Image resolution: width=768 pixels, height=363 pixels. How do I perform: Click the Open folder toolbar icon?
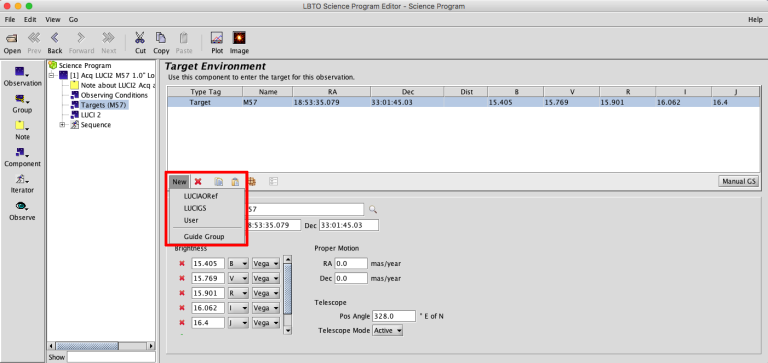click(12, 39)
